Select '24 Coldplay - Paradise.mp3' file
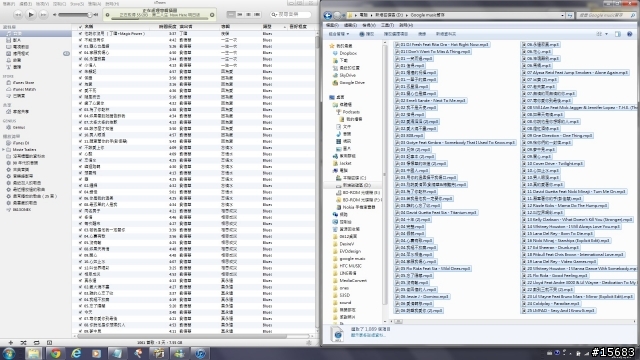This screenshot has width=640, height=360. (x=551, y=304)
